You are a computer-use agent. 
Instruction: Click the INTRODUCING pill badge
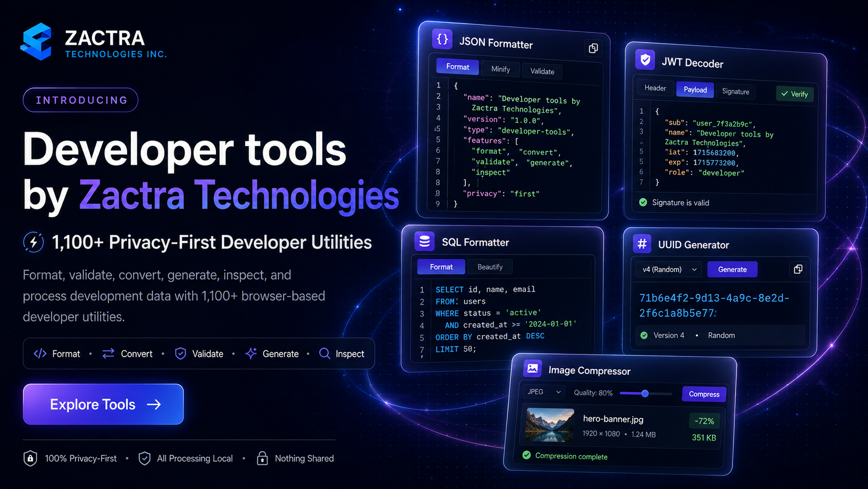pyautogui.click(x=80, y=100)
